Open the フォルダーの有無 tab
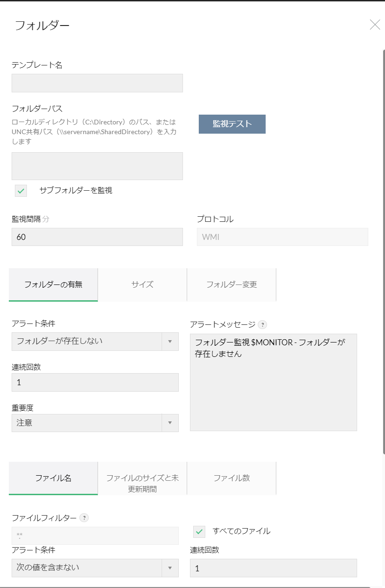Viewport: 385px width, 588px height. point(53,284)
